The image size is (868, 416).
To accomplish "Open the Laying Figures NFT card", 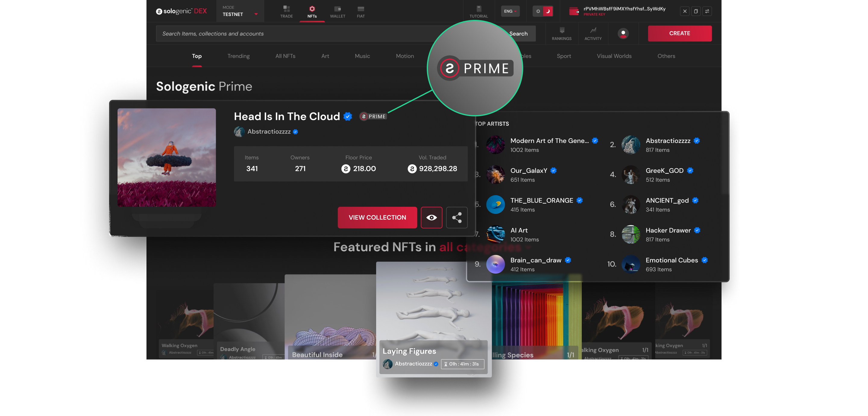I will 433,319.
